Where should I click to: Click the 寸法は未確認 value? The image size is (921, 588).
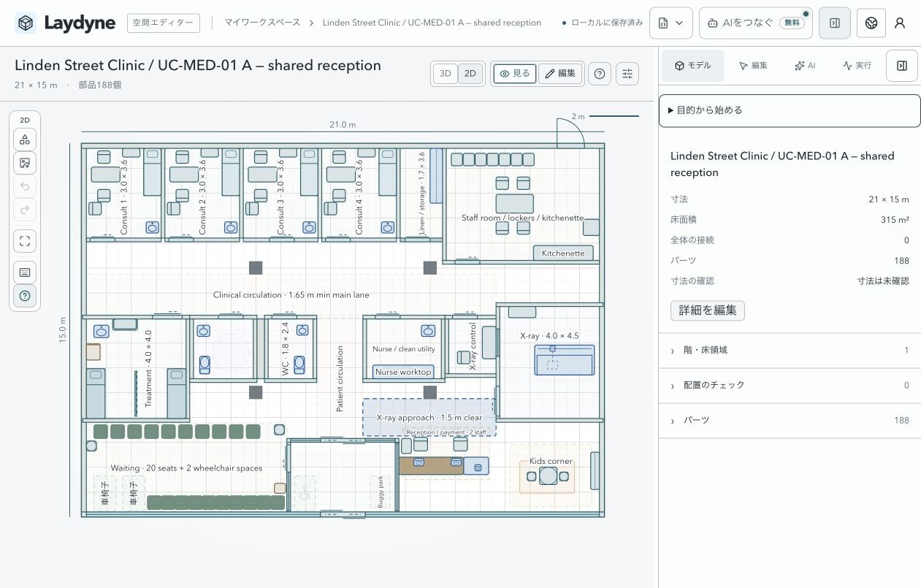click(883, 281)
